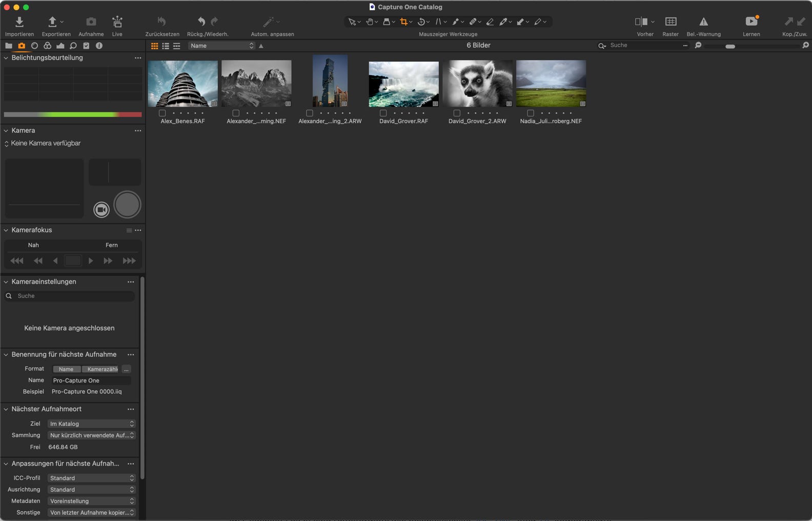Enable Bel.-Warnung exposure warning
The image size is (812, 521).
(703, 22)
